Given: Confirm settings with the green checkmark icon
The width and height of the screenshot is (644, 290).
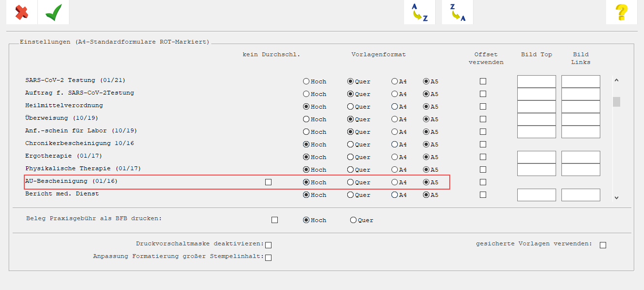Looking at the screenshot, I should [x=53, y=12].
